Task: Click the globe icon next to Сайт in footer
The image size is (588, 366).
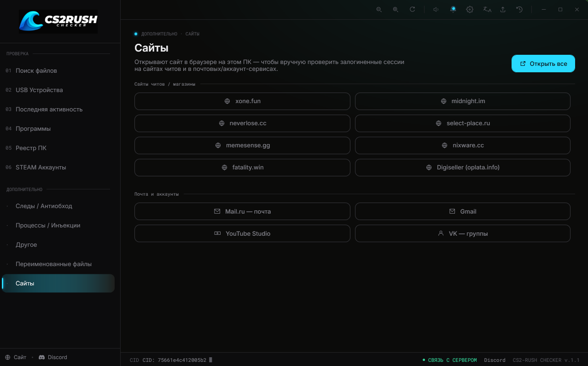Action: click(7, 357)
